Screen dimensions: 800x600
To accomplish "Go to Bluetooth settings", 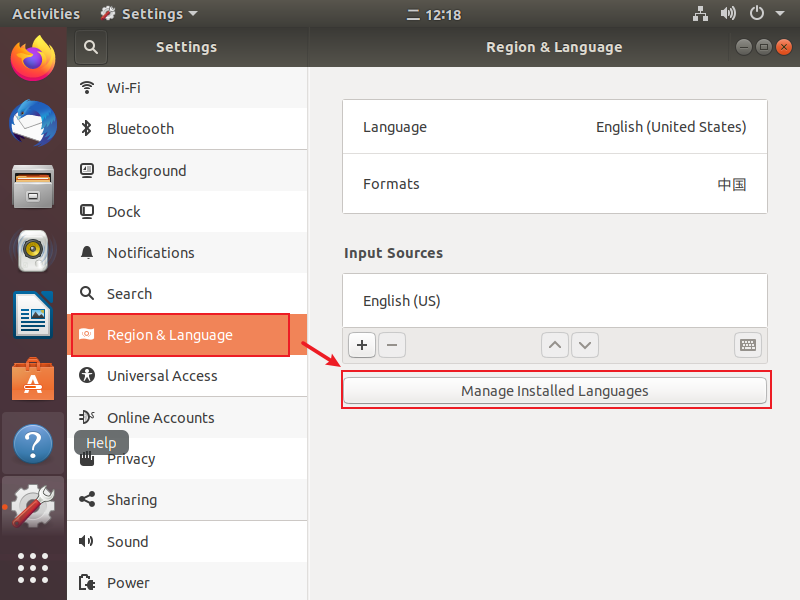I will [x=187, y=129].
